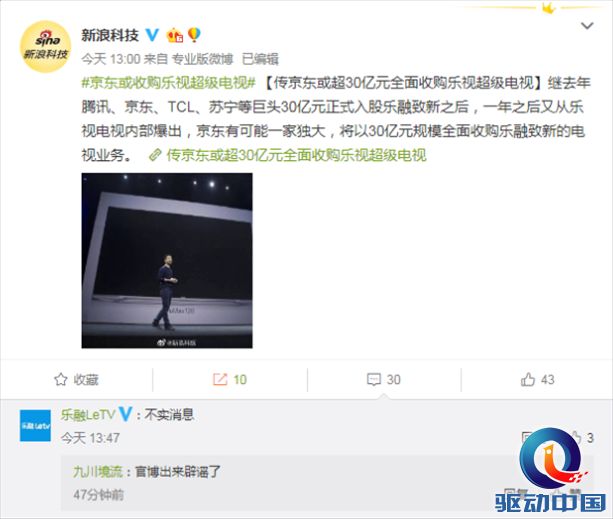Image resolution: width=613 pixels, height=519 pixels.
Task: Open comments via speech bubble icon
Action: pyautogui.click(x=374, y=379)
